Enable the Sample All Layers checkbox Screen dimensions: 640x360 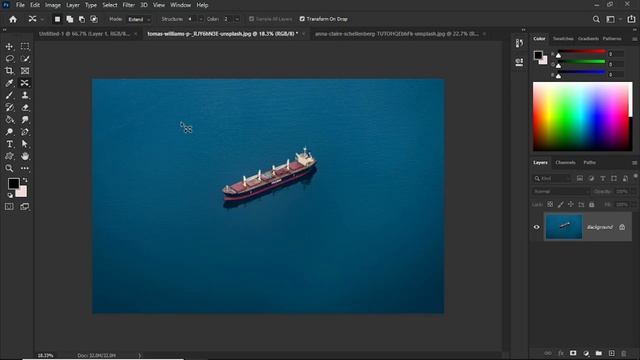pyautogui.click(x=251, y=19)
